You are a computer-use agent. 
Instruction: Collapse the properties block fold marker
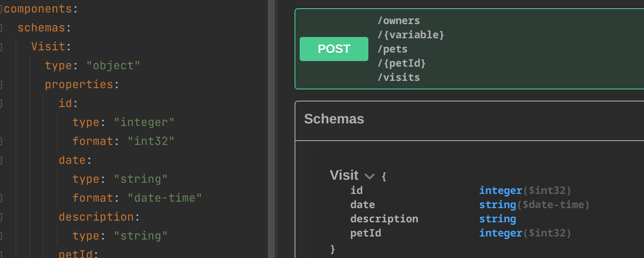1,85
